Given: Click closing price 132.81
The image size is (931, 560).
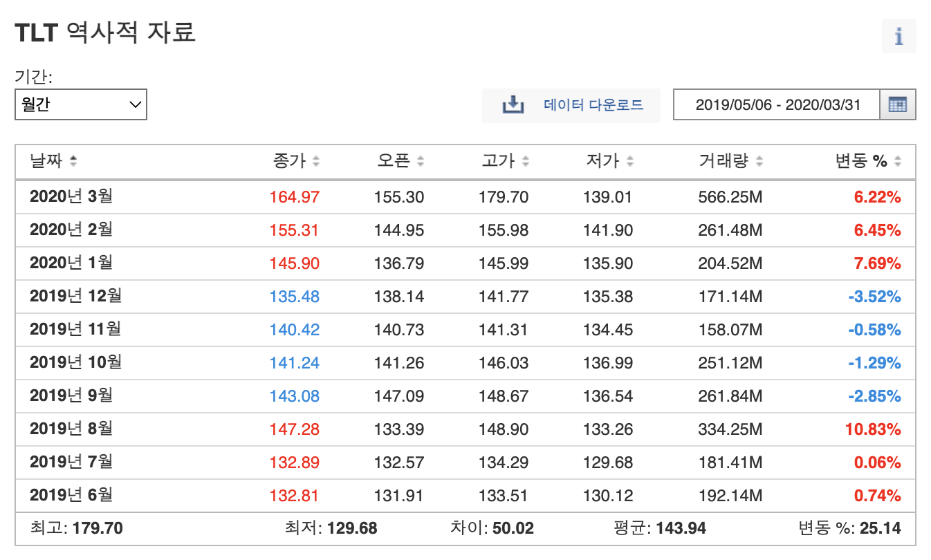Looking at the screenshot, I should click(295, 496).
